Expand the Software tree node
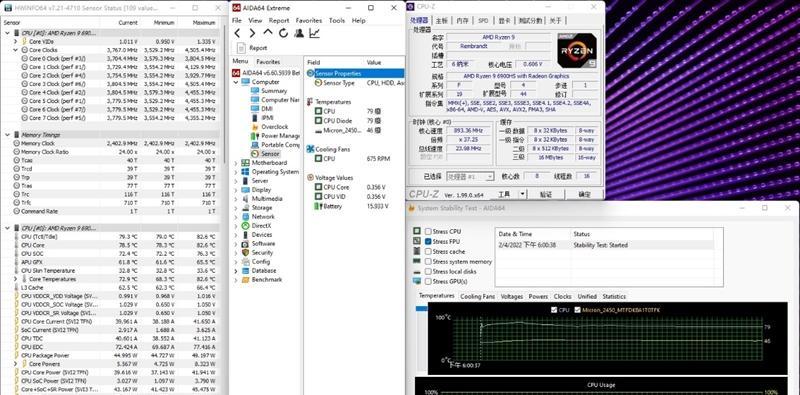800x395 pixels. pyautogui.click(x=236, y=243)
